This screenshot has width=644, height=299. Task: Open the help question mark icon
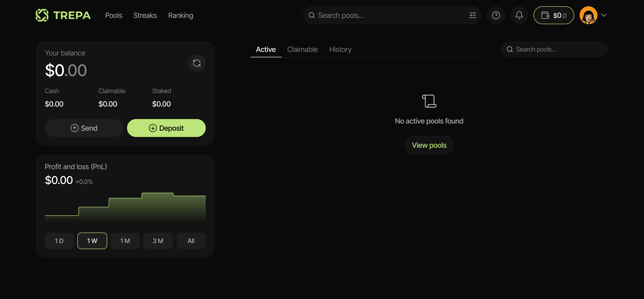coord(496,15)
